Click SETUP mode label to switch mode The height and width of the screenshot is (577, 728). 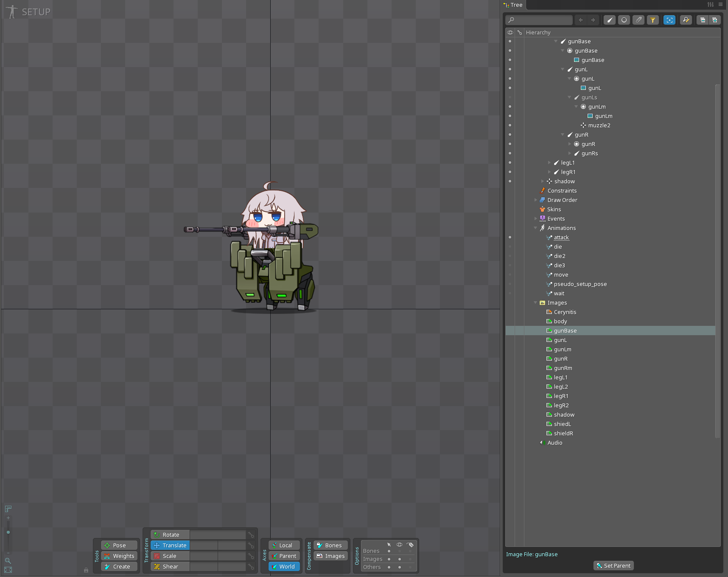point(36,12)
